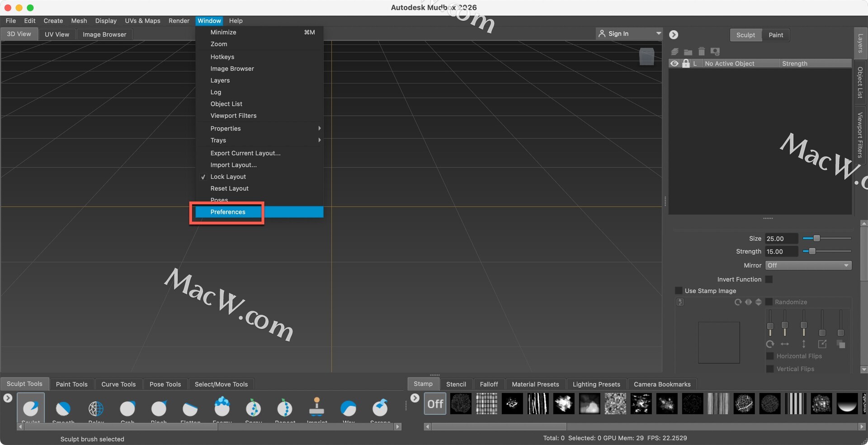Select the Foamy brush tool
Screen dimensions: 868x445
(222, 408)
